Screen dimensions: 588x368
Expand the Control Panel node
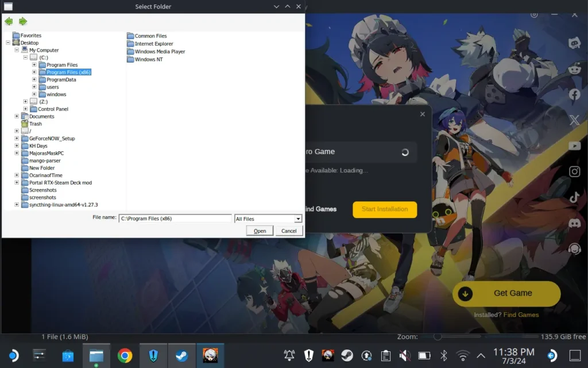pyautogui.click(x=25, y=109)
